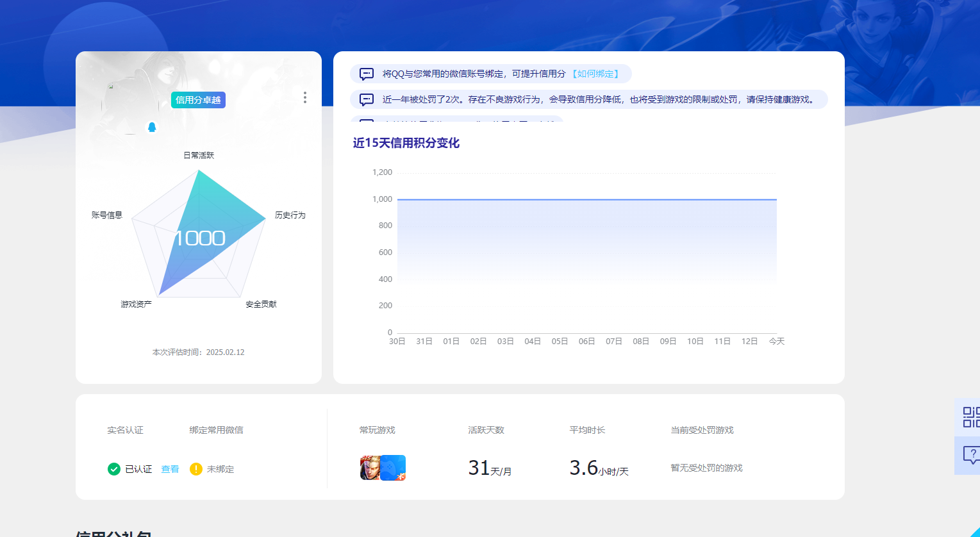The height and width of the screenshot is (537, 980).
Task: Click the 绑定常用微信 label
Action: [217, 430]
